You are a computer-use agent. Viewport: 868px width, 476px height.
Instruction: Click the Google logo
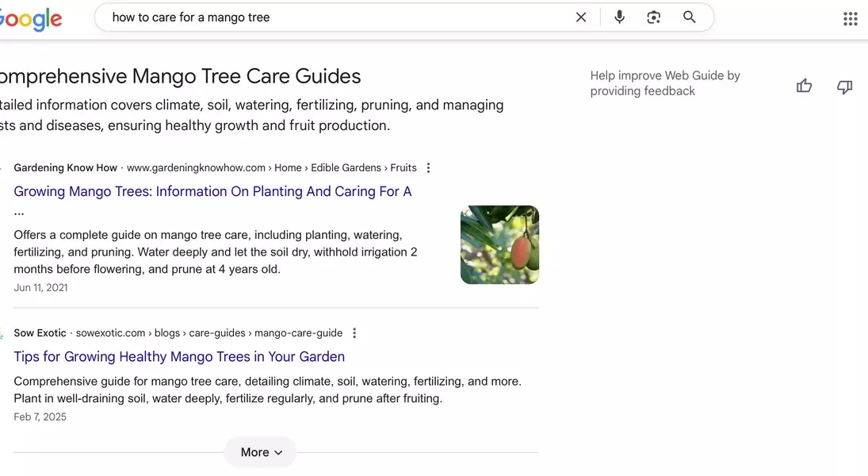[x=30, y=18]
